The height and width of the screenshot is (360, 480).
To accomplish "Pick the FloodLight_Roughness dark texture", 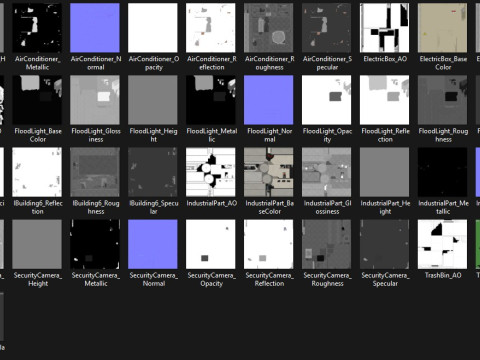I will tap(443, 100).
